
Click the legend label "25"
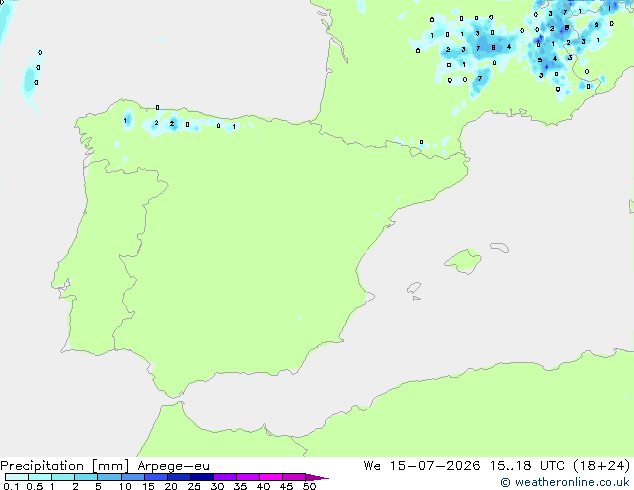(x=194, y=486)
